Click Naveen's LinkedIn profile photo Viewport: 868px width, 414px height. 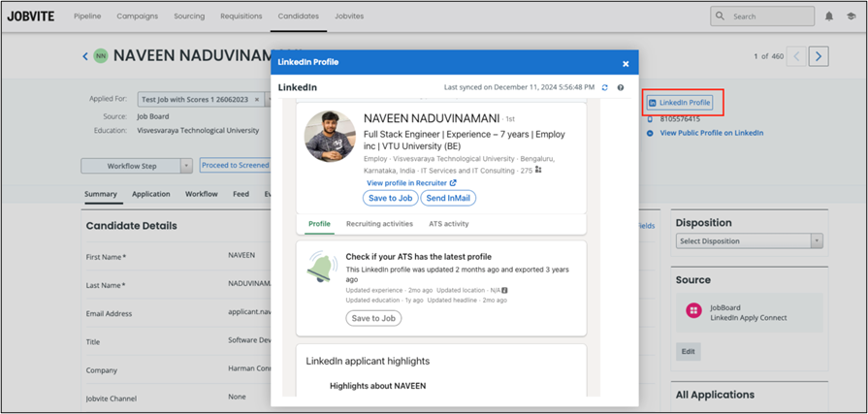330,136
